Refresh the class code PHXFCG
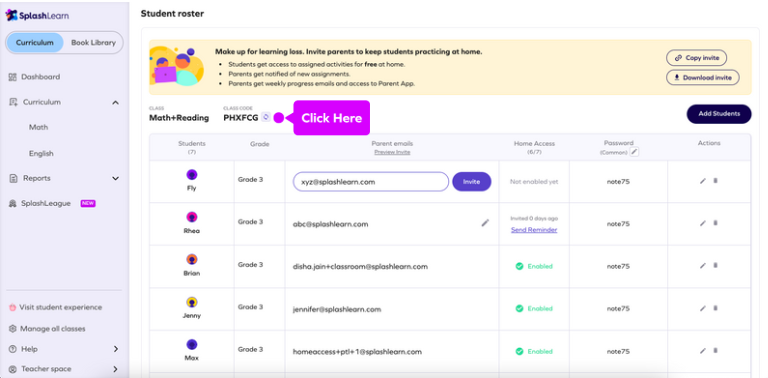Screen dimensions: 768x378 tap(265, 117)
